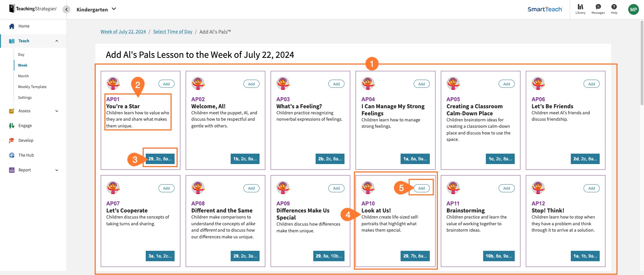Go to Home via house icon
This screenshot has width=644, height=275.
[12, 26]
